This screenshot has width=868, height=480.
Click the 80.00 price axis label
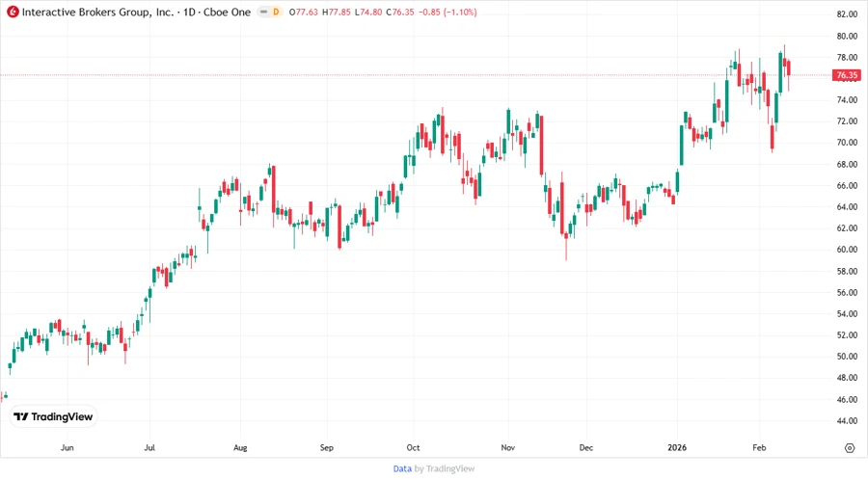click(847, 36)
